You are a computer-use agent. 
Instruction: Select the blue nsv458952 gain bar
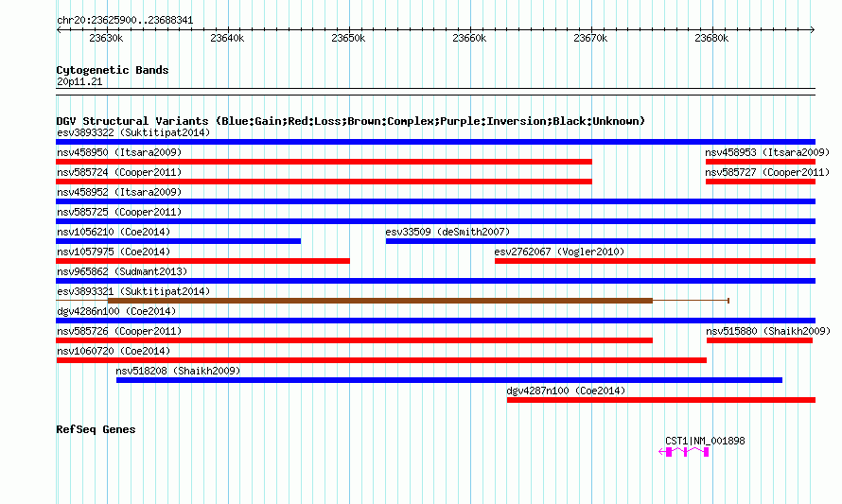[435, 201]
